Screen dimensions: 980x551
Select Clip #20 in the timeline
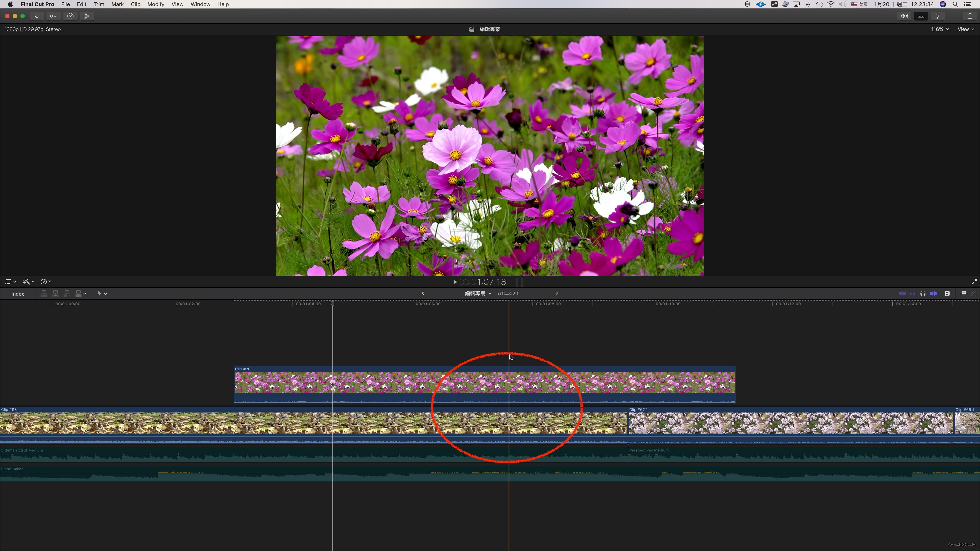coord(381,383)
